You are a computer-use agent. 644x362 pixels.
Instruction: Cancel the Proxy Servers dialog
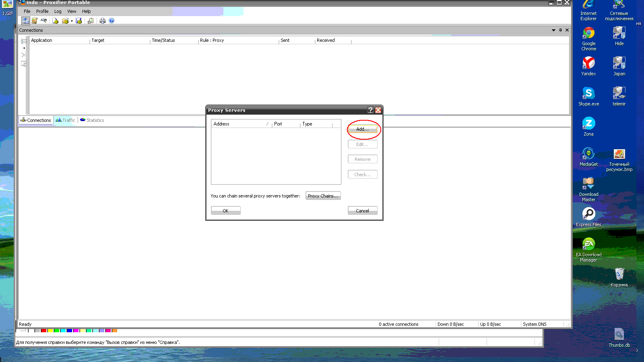click(363, 211)
